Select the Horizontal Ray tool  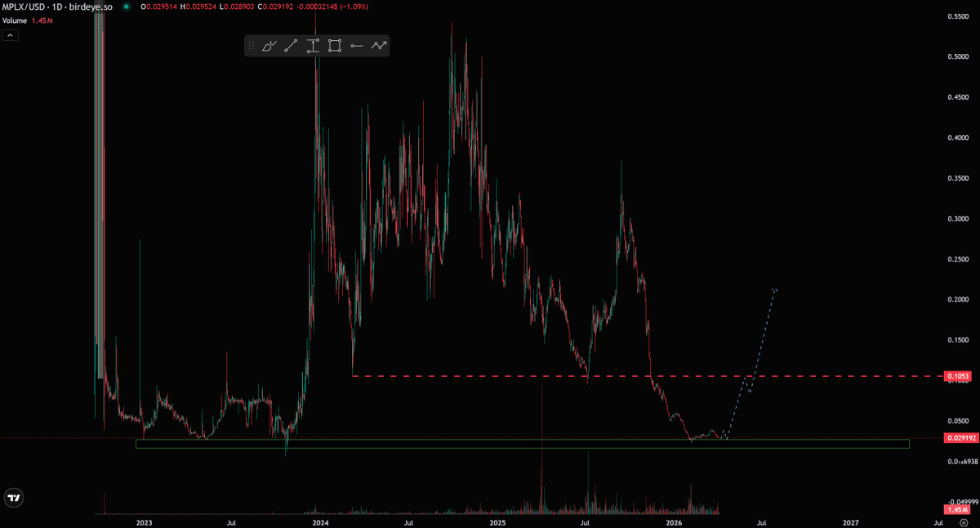coord(356,47)
